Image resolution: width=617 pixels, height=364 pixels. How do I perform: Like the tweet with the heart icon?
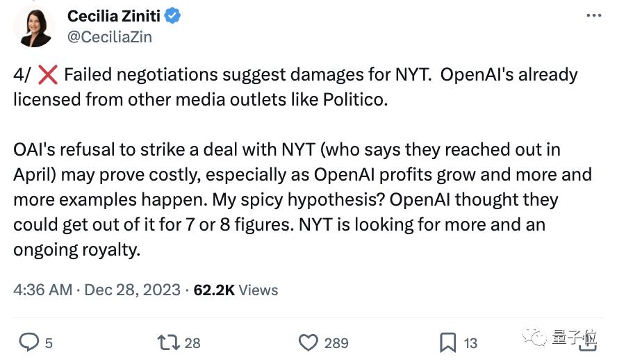[308, 342]
